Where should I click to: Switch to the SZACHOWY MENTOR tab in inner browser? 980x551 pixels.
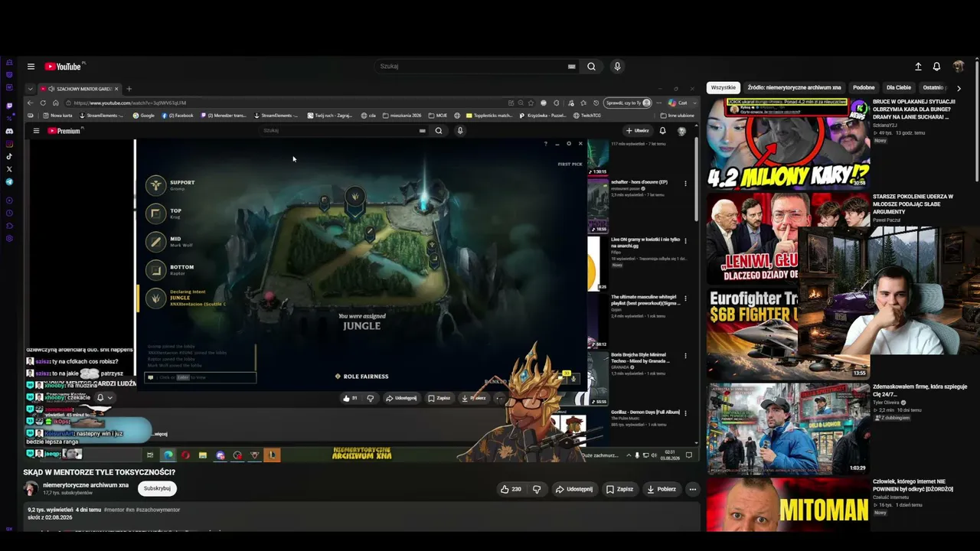click(x=80, y=89)
